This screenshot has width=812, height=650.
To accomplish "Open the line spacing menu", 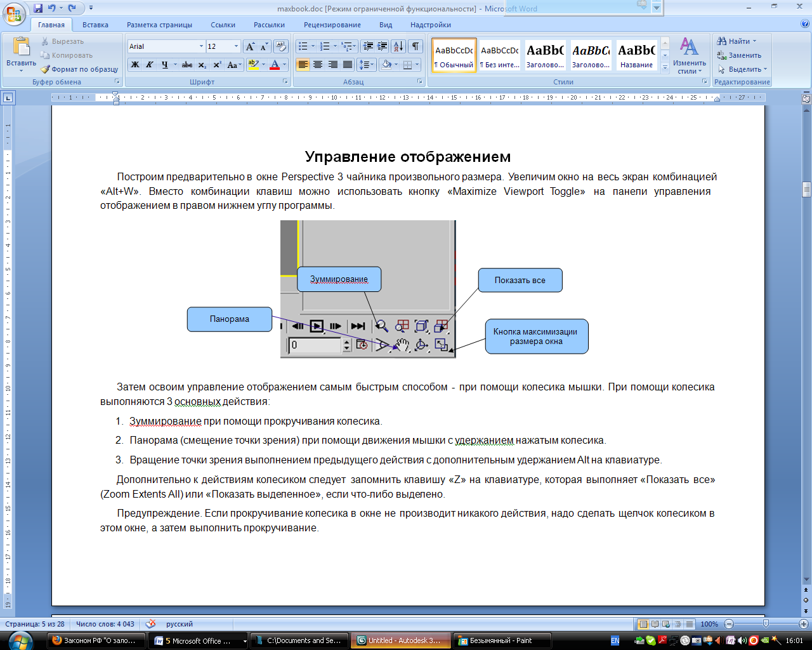I will tap(366, 65).
